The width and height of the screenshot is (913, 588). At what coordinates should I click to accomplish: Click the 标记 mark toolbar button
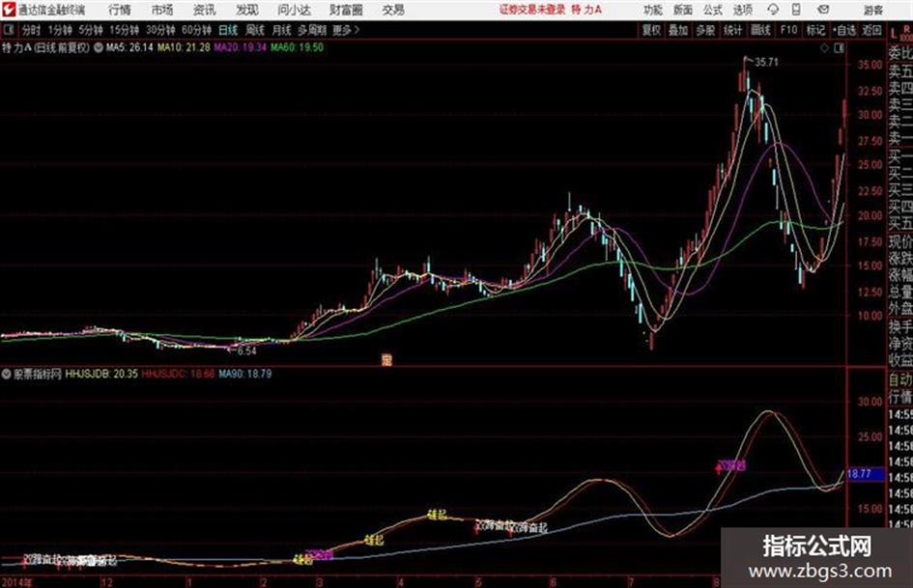815,30
